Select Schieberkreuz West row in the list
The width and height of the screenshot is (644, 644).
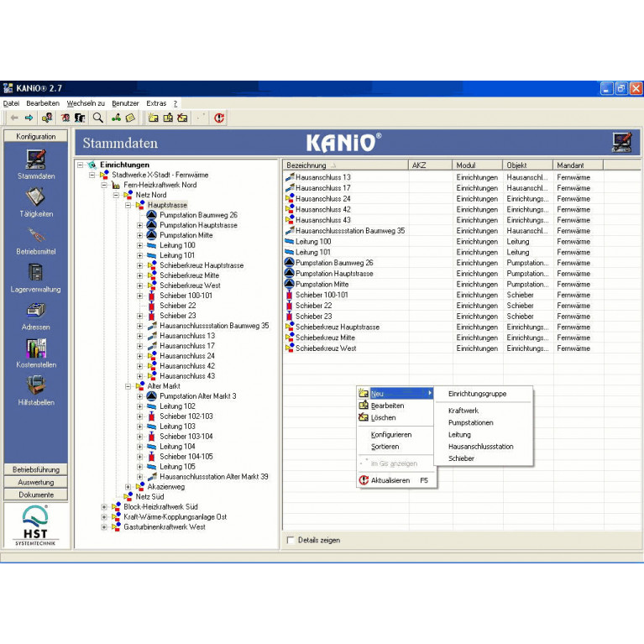tap(443, 348)
